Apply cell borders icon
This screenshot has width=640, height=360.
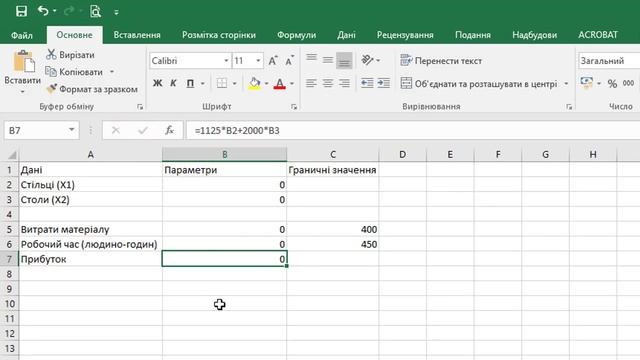222,83
